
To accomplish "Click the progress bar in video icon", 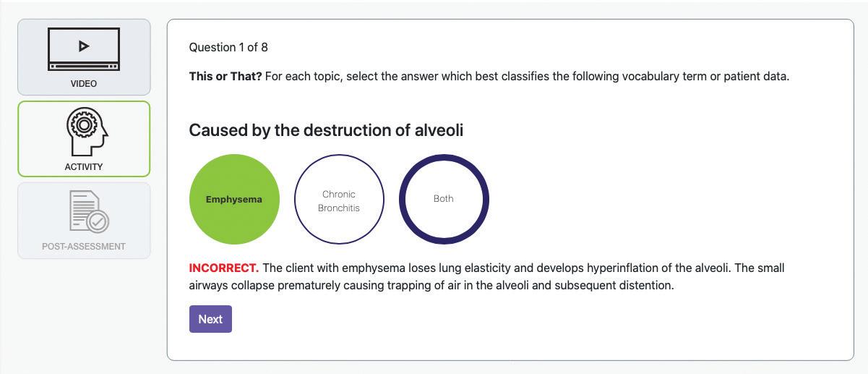I will tap(84, 67).
